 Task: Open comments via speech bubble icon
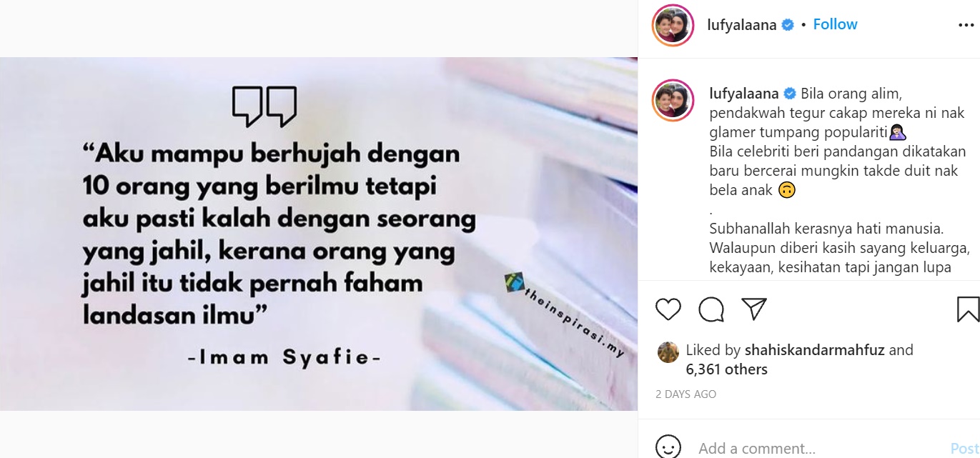tap(711, 309)
